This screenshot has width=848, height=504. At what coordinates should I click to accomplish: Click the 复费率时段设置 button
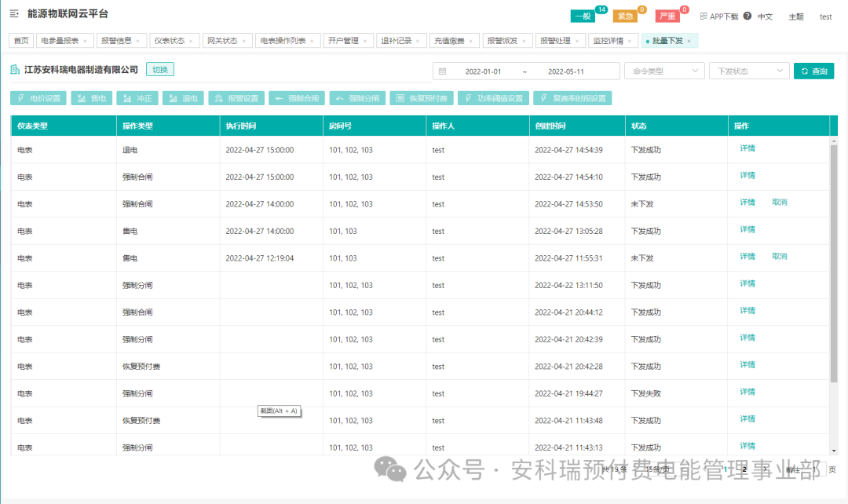point(572,98)
